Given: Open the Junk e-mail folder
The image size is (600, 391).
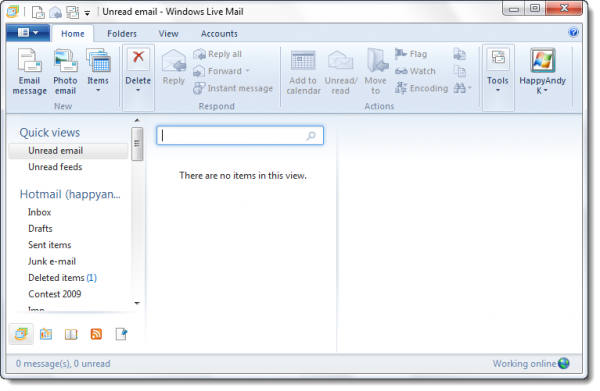Looking at the screenshot, I should click(x=52, y=261).
